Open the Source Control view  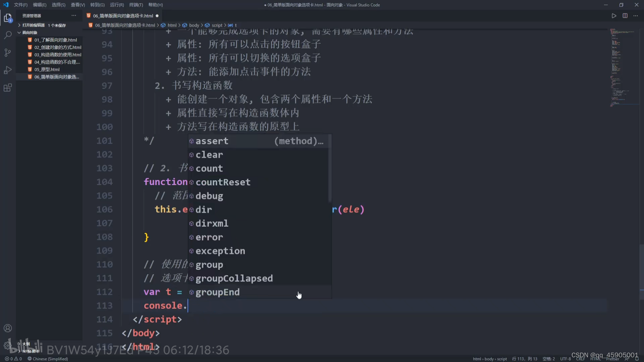(x=8, y=53)
